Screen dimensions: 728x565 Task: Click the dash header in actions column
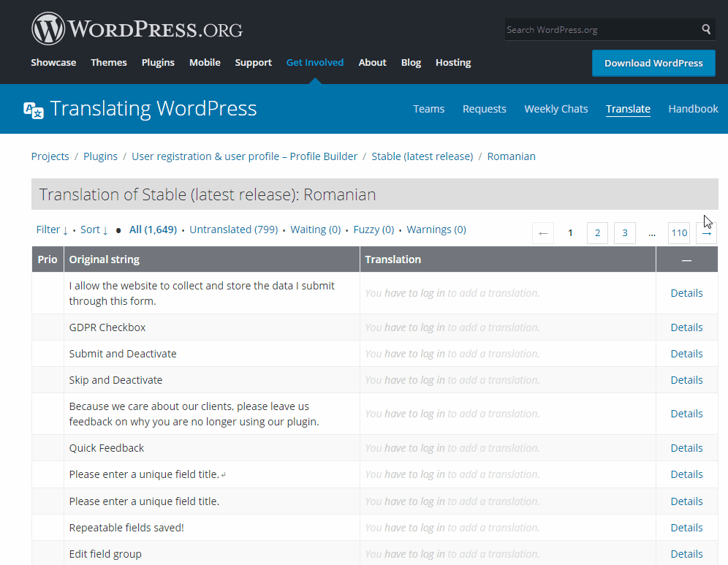[x=686, y=259]
